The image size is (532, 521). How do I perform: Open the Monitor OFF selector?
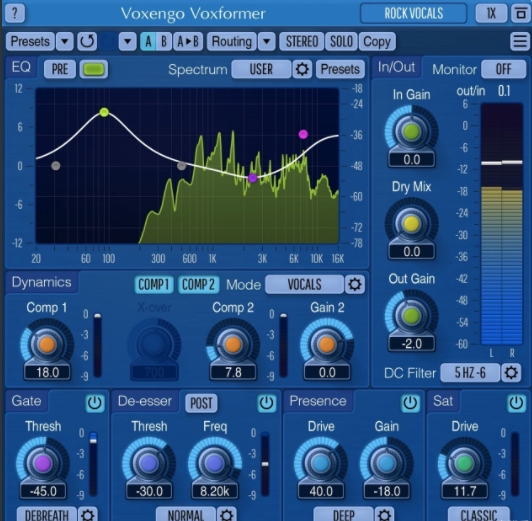pos(503,69)
